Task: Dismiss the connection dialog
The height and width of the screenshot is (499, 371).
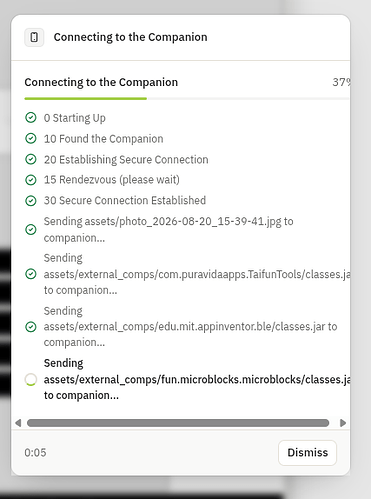Action: point(307,453)
